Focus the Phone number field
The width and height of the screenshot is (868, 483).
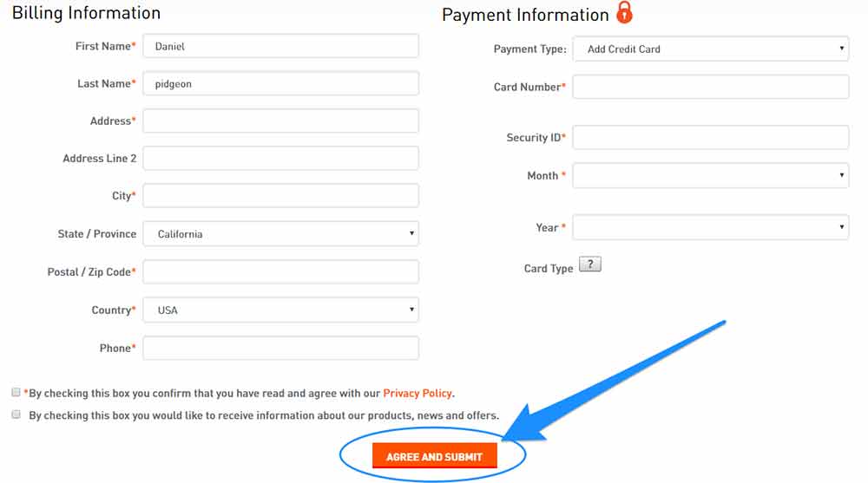(280, 348)
